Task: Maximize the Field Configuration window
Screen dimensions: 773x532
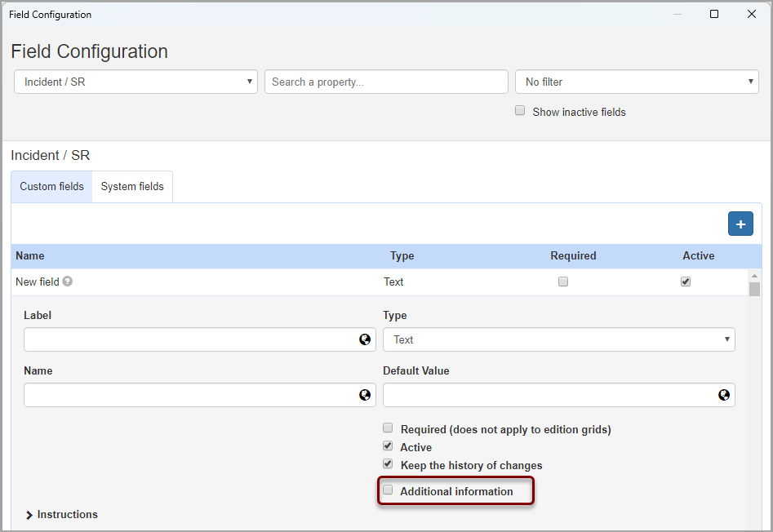Action: point(714,14)
